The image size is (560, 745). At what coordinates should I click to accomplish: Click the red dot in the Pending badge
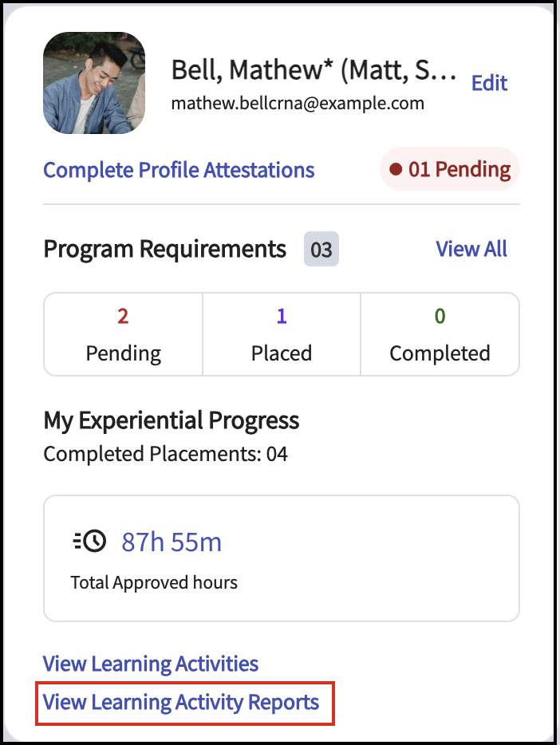click(396, 169)
